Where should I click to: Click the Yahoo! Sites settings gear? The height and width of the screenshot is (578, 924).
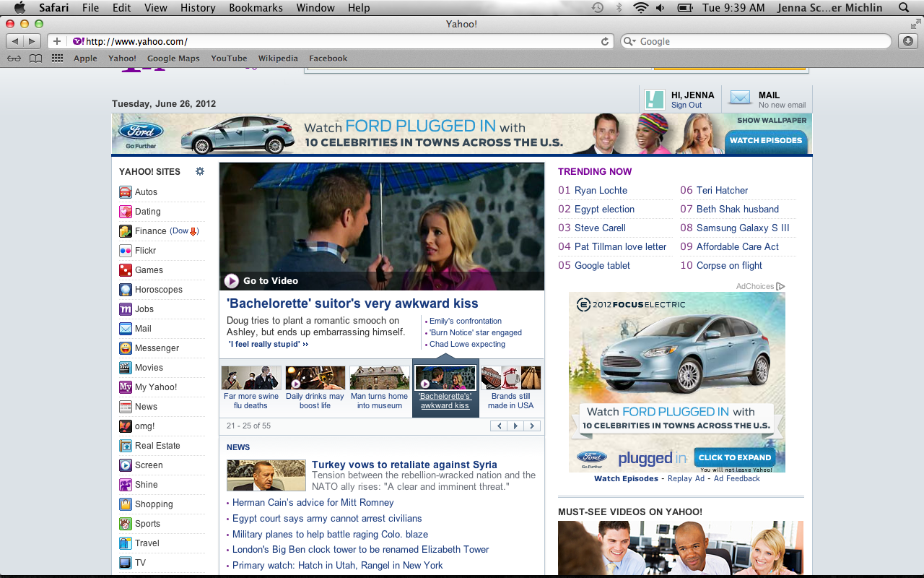[200, 171]
